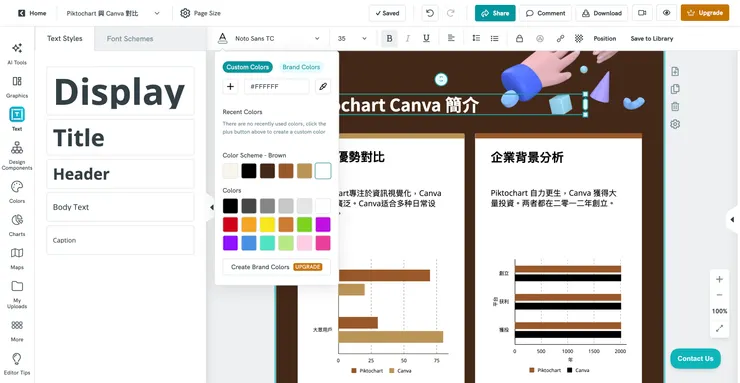Open the opacity setting icon
The height and width of the screenshot is (383, 740).
(x=540, y=39)
